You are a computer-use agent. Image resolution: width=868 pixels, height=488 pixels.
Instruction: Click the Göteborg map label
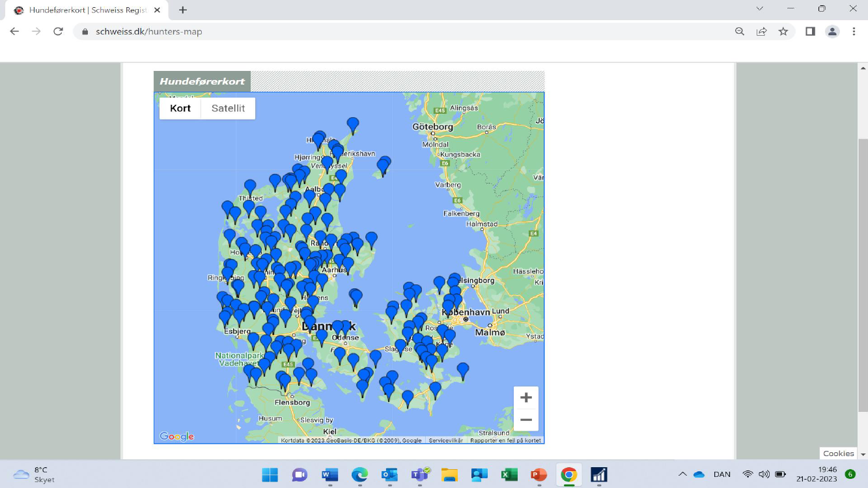pyautogui.click(x=432, y=126)
